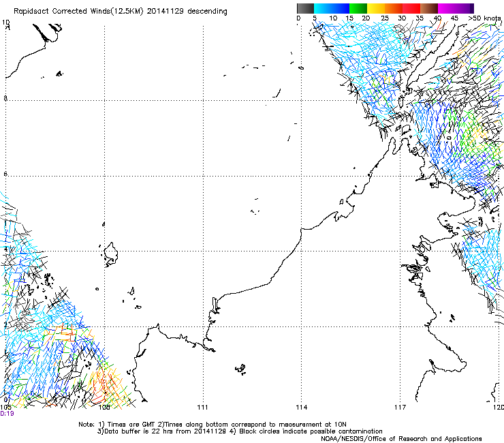This screenshot has width=504, height=443.
Task: Click the '2' latitude label on left axis
Action: 5,324
